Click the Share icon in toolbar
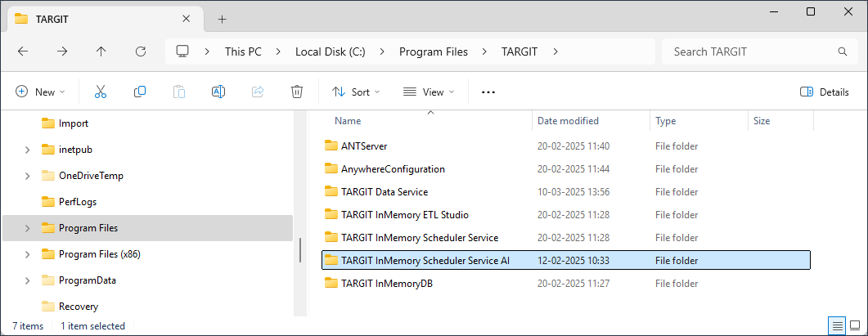The height and width of the screenshot is (336, 868). [x=258, y=92]
